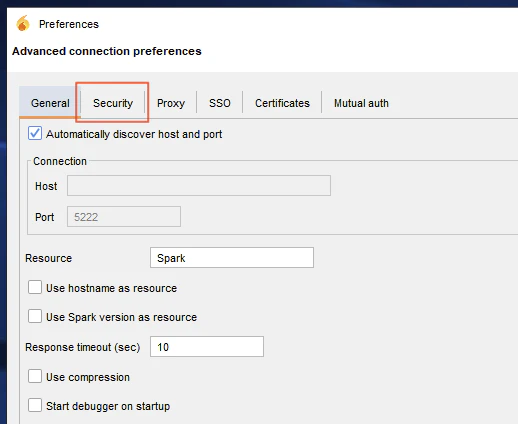Enable Use hostname as resource
This screenshot has height=424, width=518.
tap(35, 287)
